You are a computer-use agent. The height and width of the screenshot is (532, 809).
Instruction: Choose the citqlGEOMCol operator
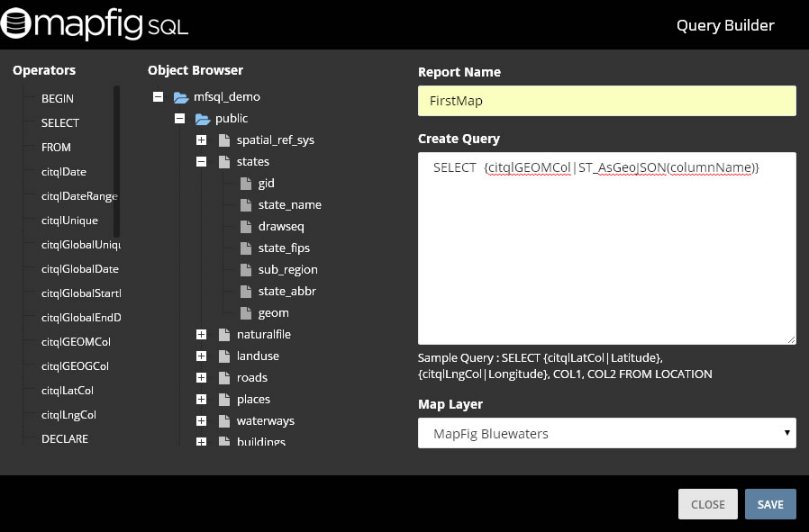tap(76, 341)
